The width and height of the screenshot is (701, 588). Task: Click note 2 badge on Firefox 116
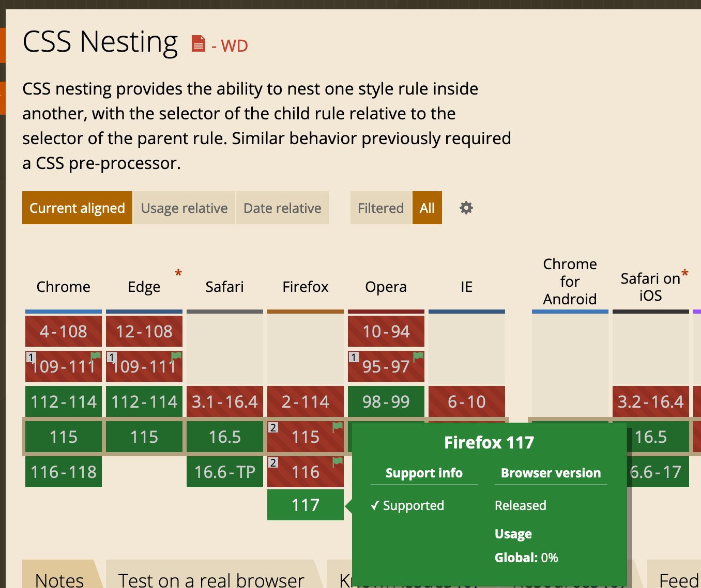[273, 462]
